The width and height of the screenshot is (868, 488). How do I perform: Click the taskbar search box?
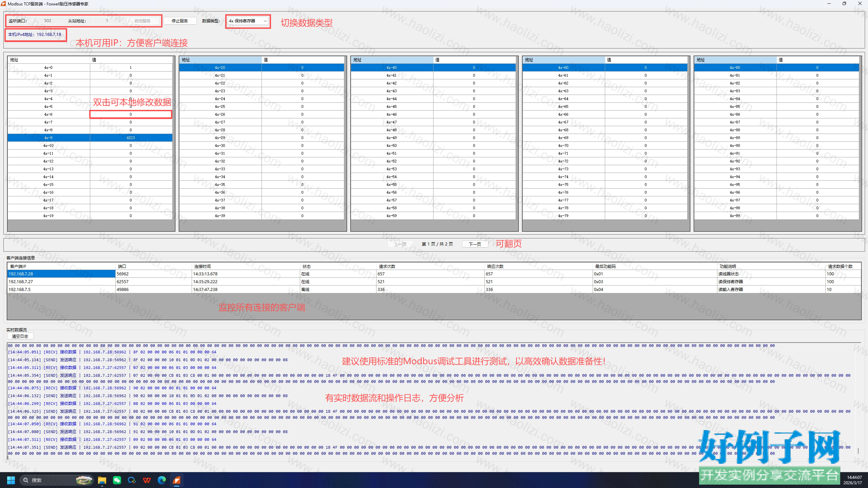click(x=56, y=480)
